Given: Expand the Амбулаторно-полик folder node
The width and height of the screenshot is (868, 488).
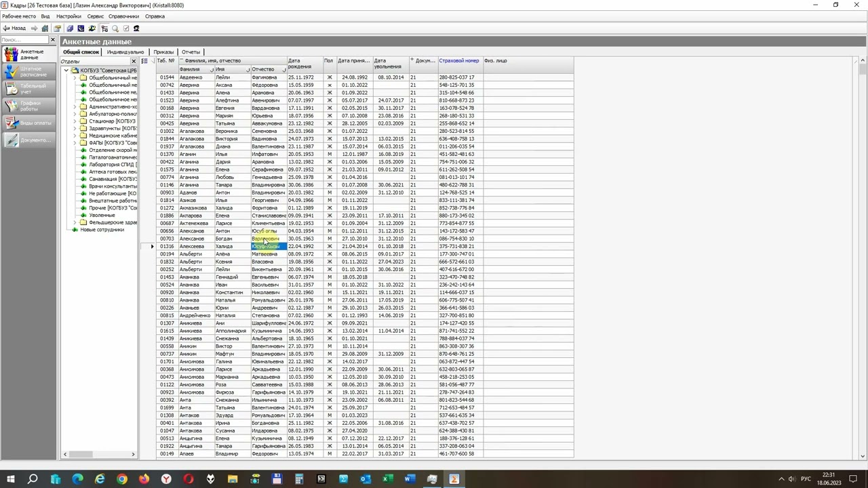Looking at the screenshot, I should [x=75, y=114].
